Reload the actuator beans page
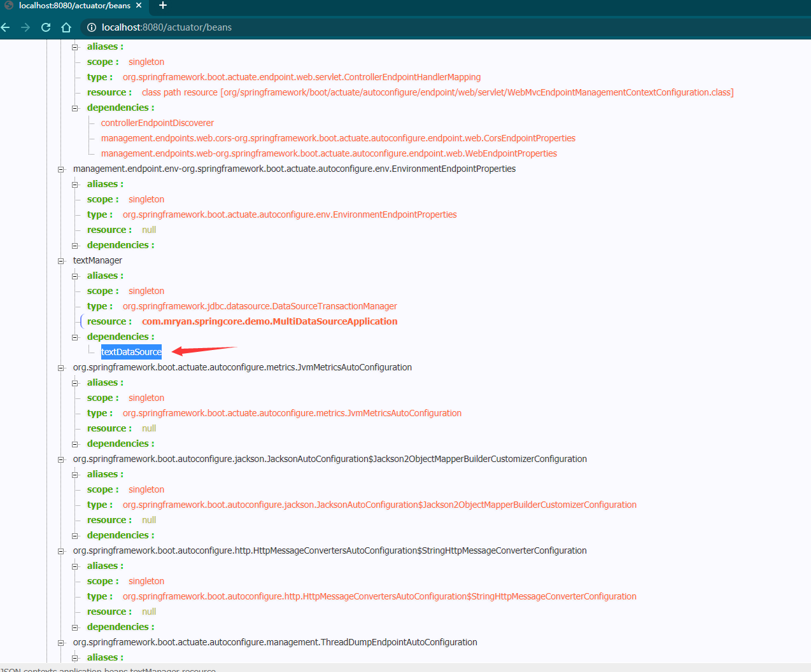The height and width of the screenshot is (672, 811). 46,27
